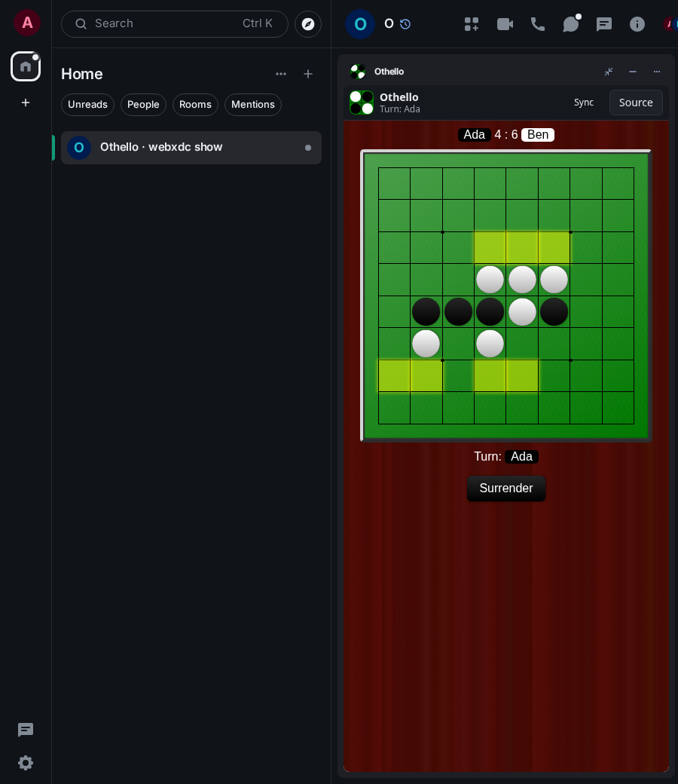Filter by Rooms
Viewport: 678px width, 784px height.
(x=195, y=105)
